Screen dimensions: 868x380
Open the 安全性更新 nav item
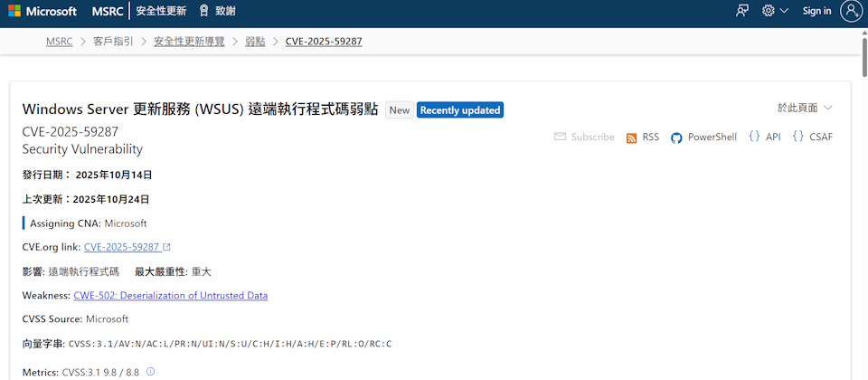pyautogui.click(x=161, y=11)
